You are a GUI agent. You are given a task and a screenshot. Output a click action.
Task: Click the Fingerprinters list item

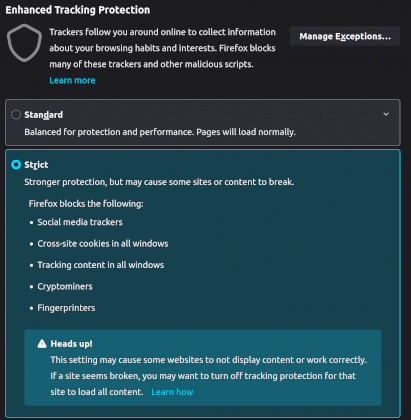pos(66,308)
